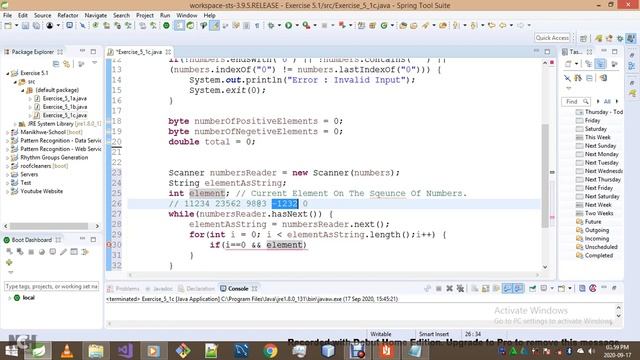Click the Find field in Task List
The height and width of the screenshot is (360, 640).
(576, 101)
